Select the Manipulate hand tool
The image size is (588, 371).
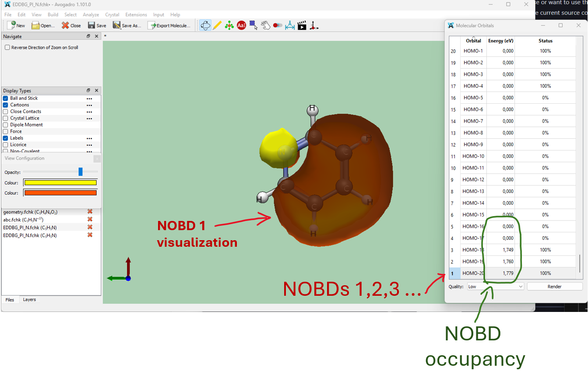[266, 25]
